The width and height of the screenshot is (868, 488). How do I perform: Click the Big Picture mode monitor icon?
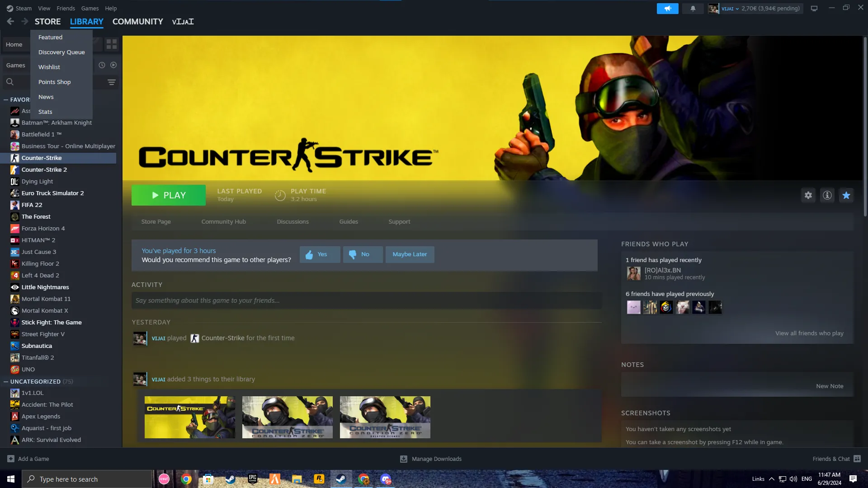tap(814, 8)
